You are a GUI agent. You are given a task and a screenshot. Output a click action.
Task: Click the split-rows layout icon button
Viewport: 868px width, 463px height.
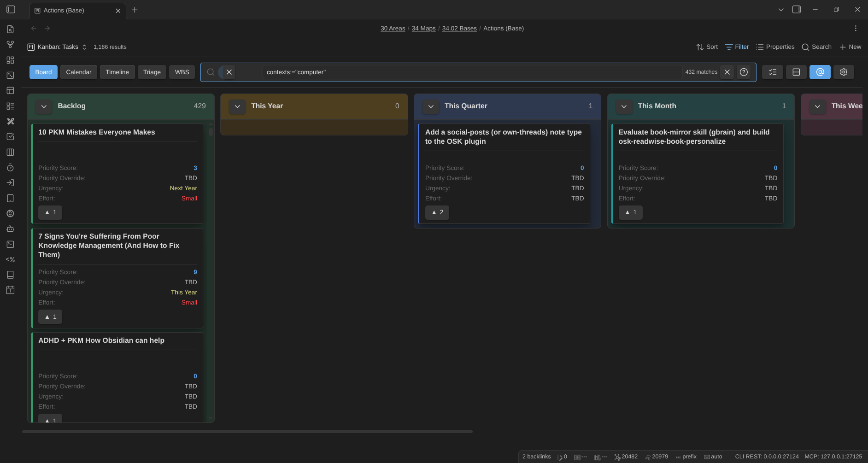[x=796, y=72]
